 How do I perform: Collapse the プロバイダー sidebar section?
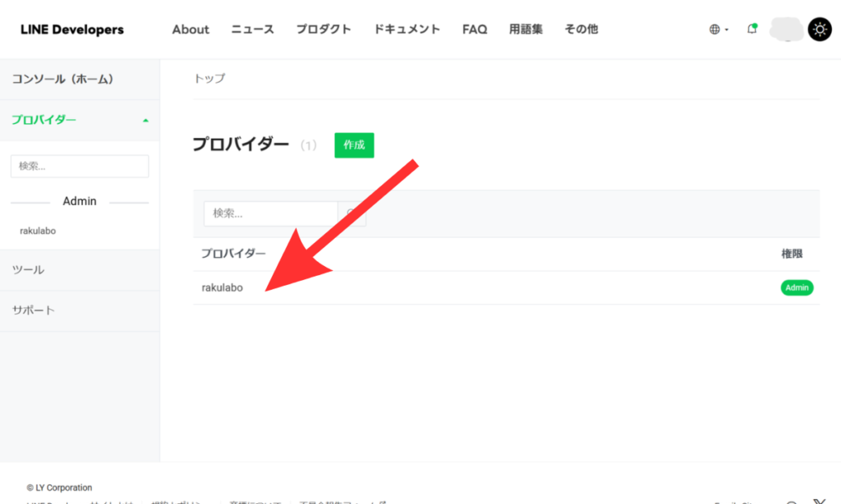80,120
